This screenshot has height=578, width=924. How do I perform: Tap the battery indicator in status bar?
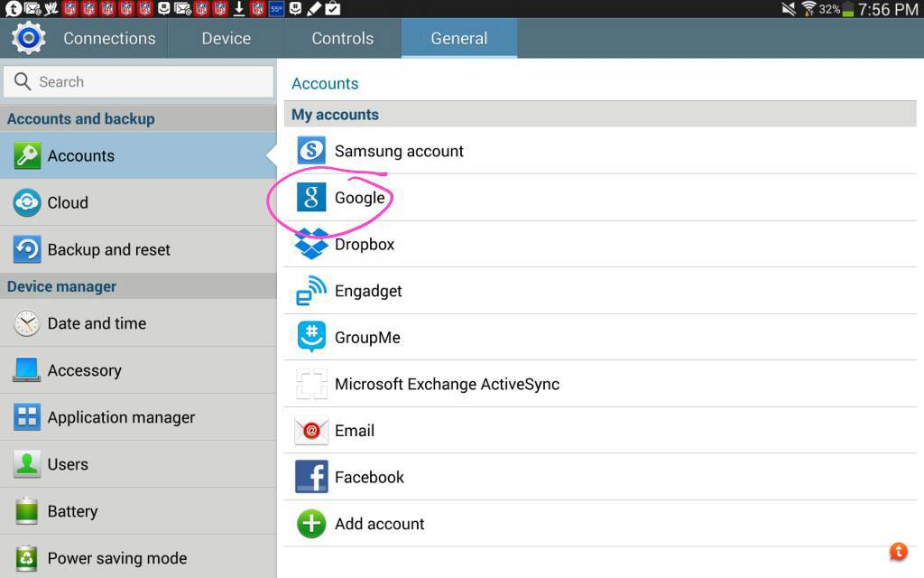point(848,9)
